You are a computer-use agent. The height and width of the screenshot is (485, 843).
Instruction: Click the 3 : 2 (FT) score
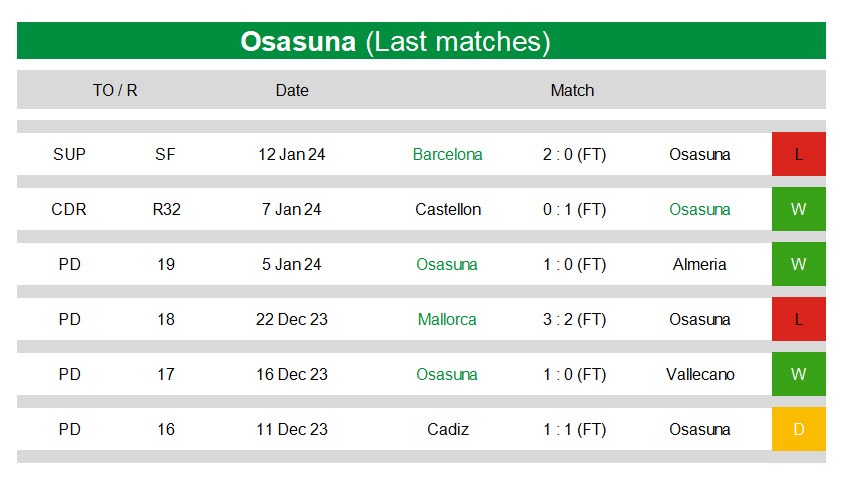pos(574,319)
